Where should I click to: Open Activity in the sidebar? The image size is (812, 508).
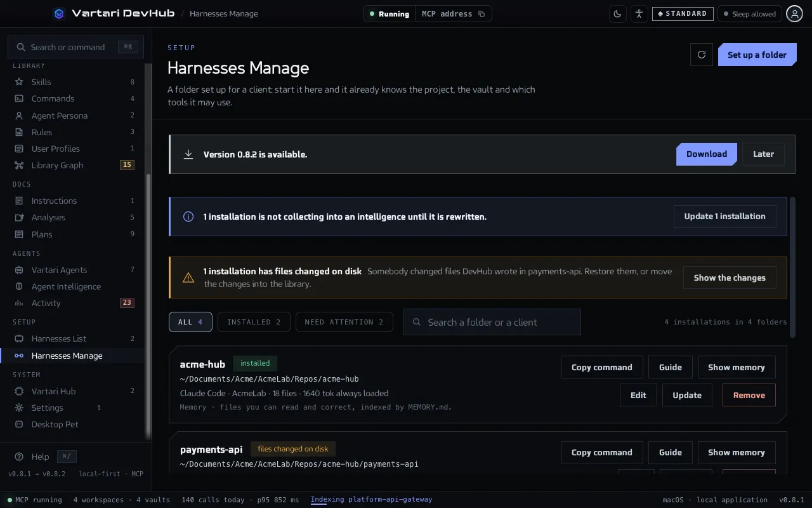click(75, 303)
